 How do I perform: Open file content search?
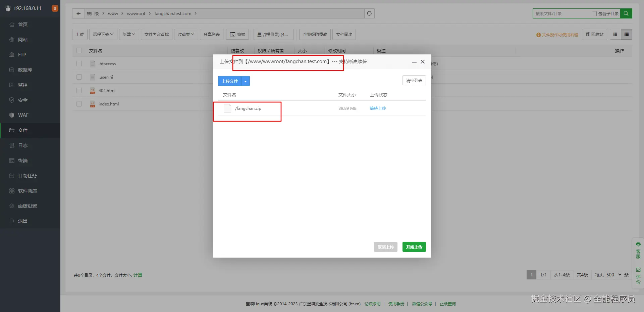pos(157,34)
